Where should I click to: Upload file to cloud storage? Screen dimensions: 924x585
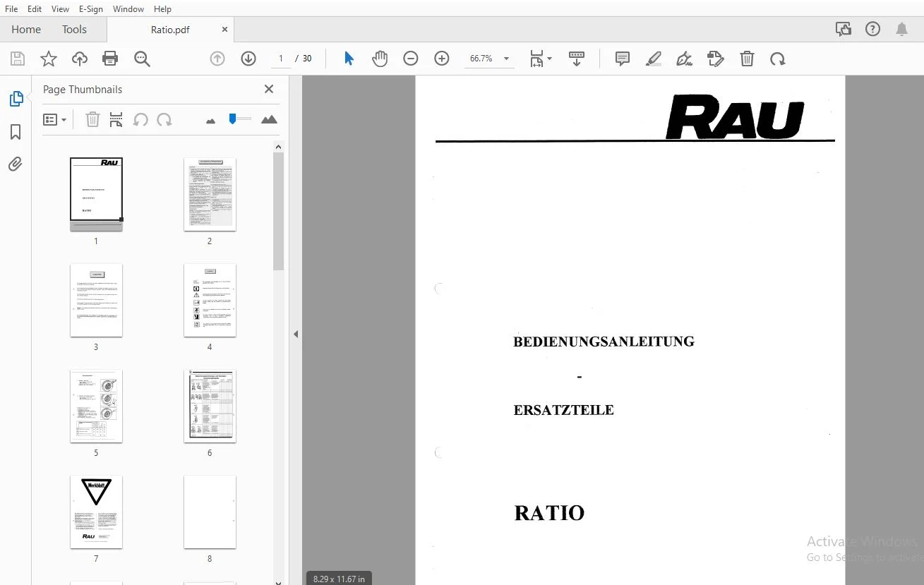80,59
